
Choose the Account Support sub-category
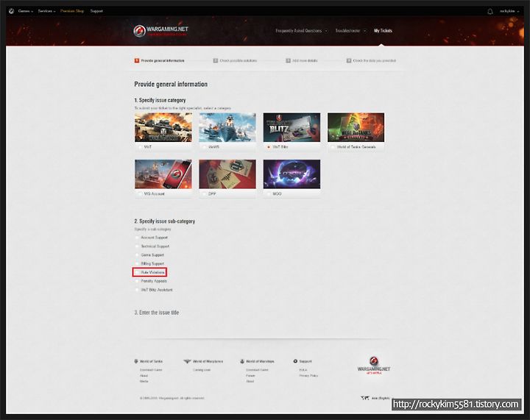151,238
